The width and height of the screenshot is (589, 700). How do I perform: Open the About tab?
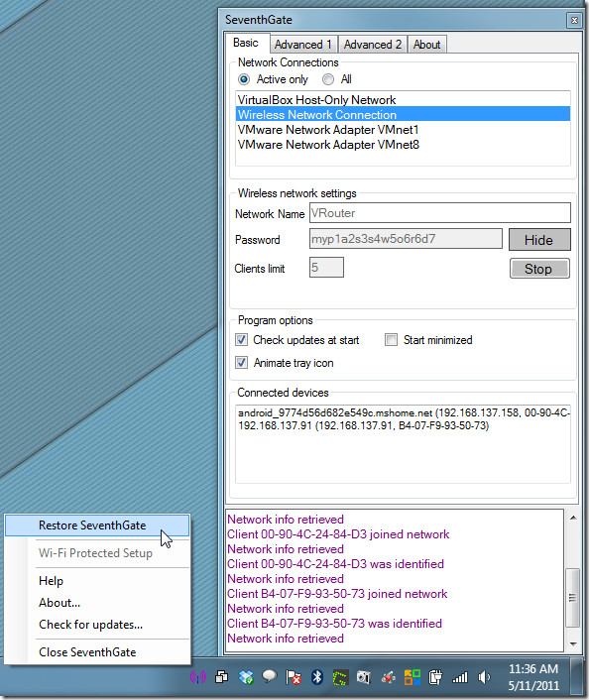pyautogui.click(x=427, y=45)
